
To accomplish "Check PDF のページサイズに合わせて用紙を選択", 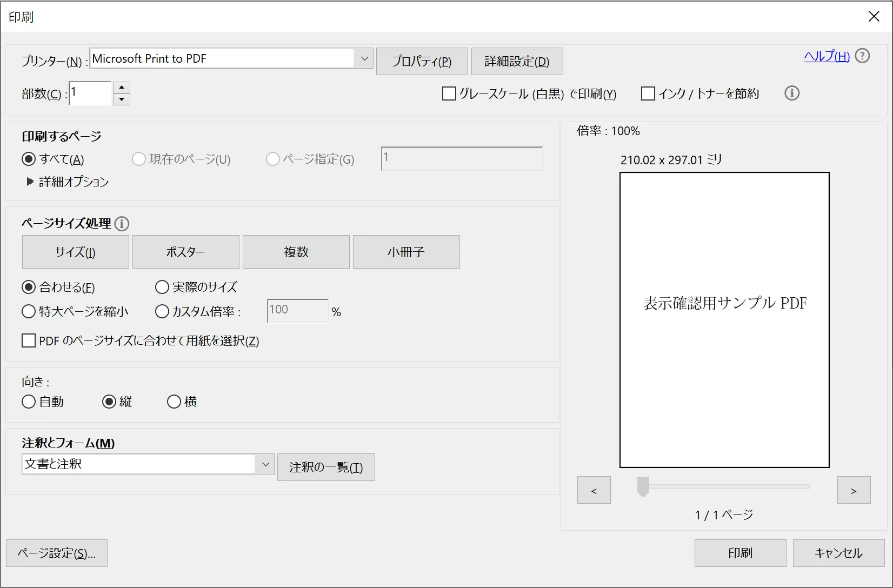I will (29, 340).
